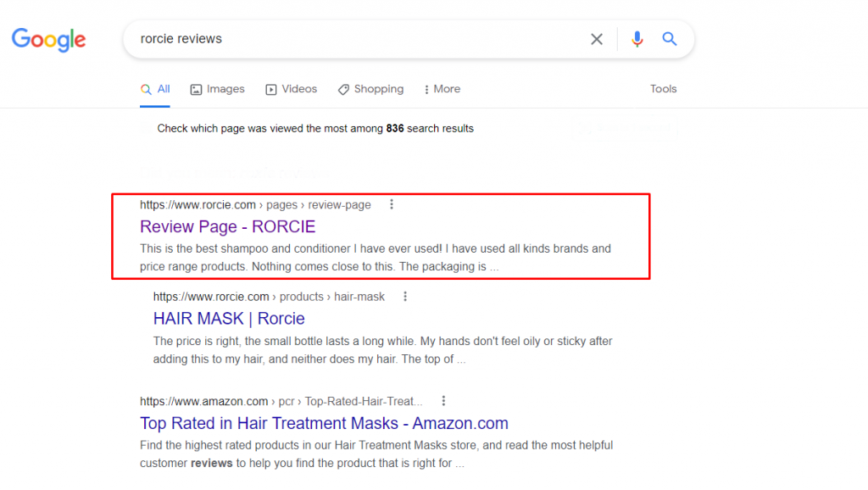Open the Review Page - RORCIE link
This screenshot has height=490, width=868.
(x=227, y=226)
